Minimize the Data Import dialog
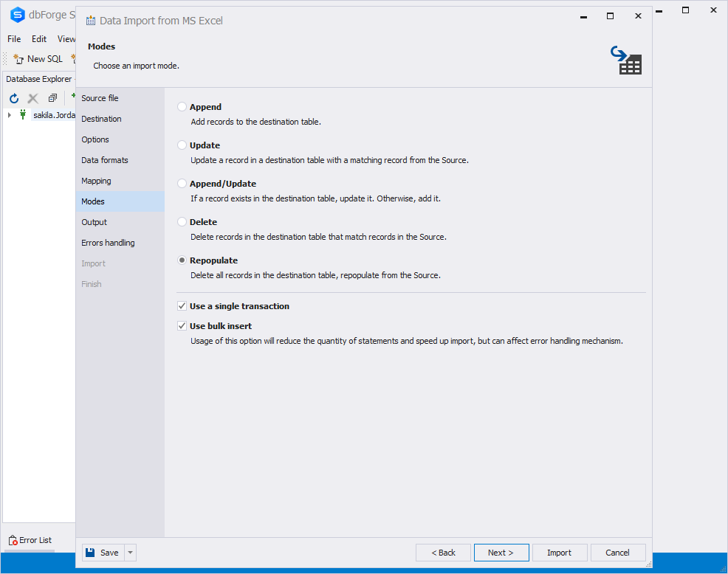 click(583, 16)
